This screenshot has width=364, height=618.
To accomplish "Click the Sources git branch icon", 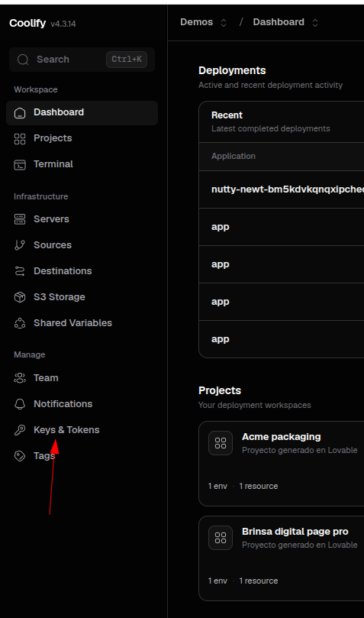I will coord(20,245).
